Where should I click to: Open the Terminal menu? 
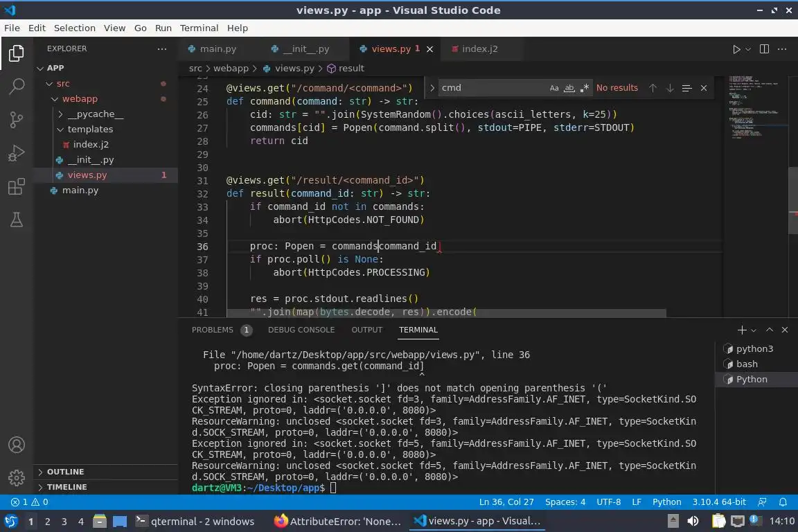click(x=199, y=28)
